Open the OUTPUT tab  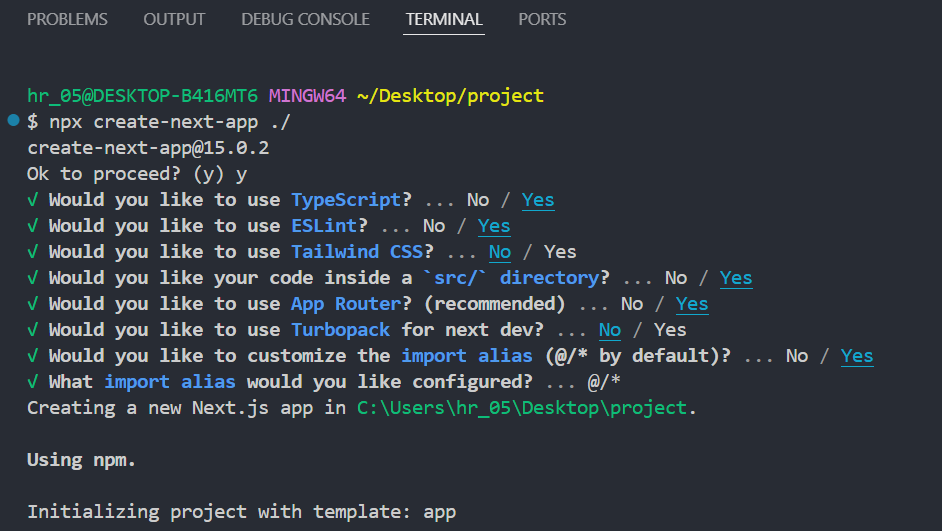tap(174, 19)
